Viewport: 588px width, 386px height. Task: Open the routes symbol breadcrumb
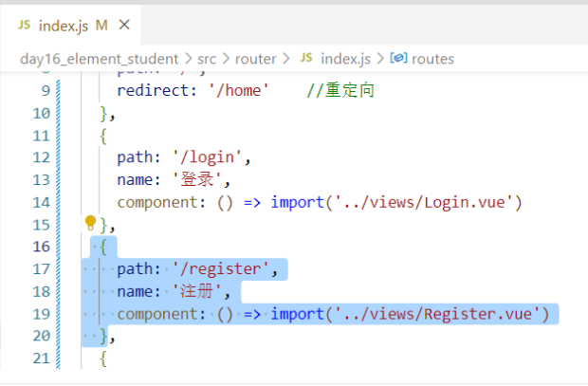click(432, 59)
